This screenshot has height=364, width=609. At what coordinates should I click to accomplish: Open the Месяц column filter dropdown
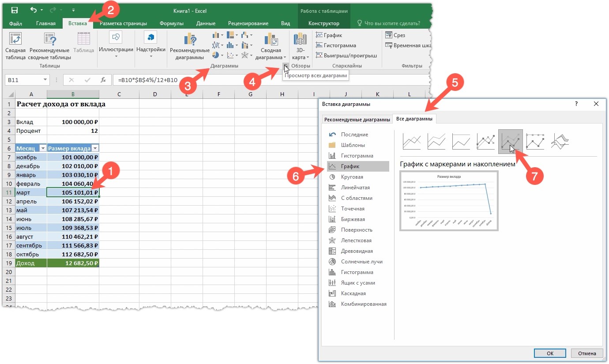pos(42,149)
